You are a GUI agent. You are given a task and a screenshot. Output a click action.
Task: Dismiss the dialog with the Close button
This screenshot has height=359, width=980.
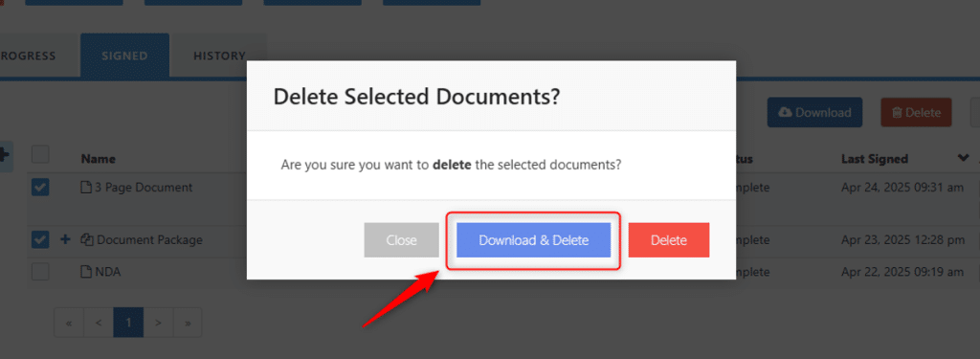tap(401, 240)
